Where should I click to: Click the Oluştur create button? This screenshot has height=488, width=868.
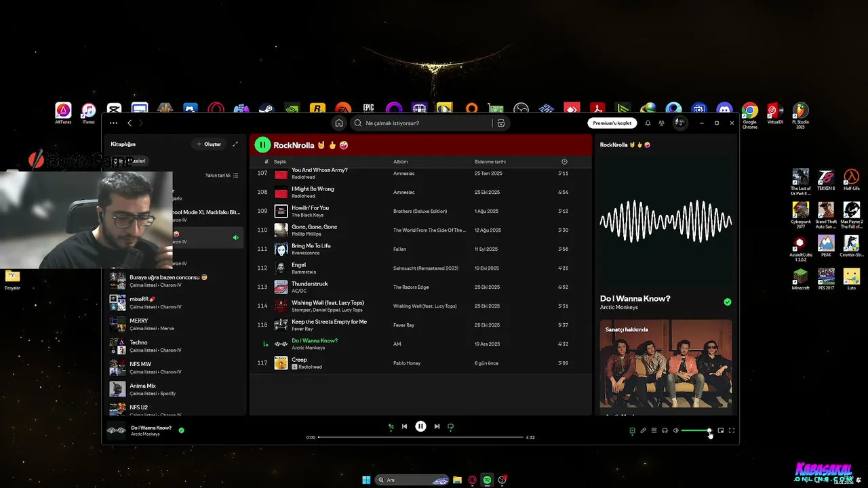pos(208,144)
